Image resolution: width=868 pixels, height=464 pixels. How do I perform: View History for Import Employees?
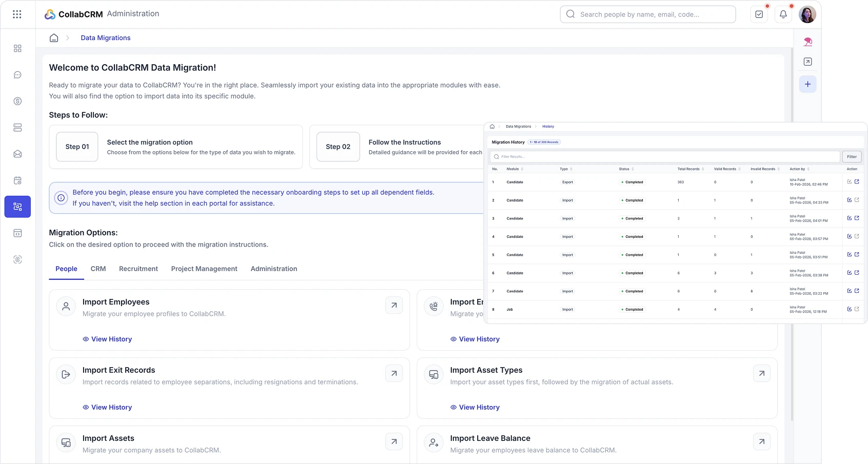click(107, 339)
